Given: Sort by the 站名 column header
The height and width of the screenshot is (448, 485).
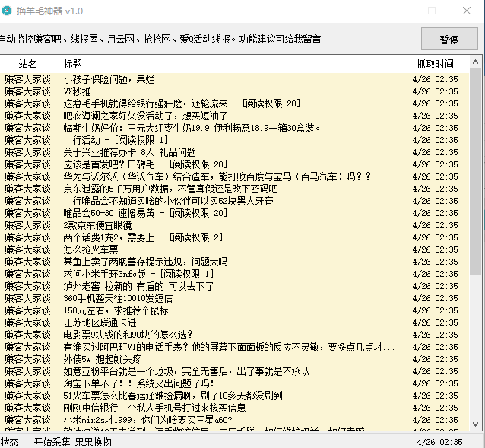Looking at the screenshot, I should click(28, 64).
